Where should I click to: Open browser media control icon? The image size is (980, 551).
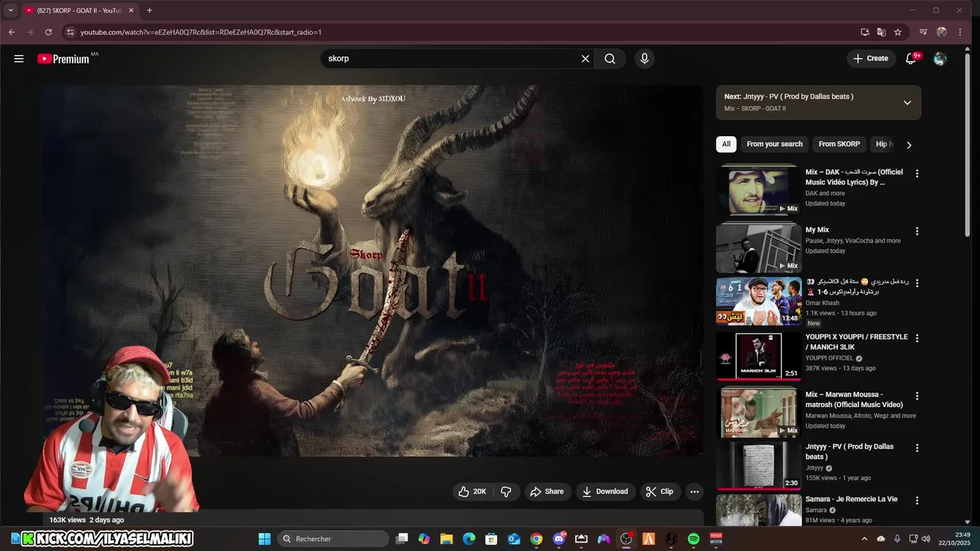coord(924,32)
